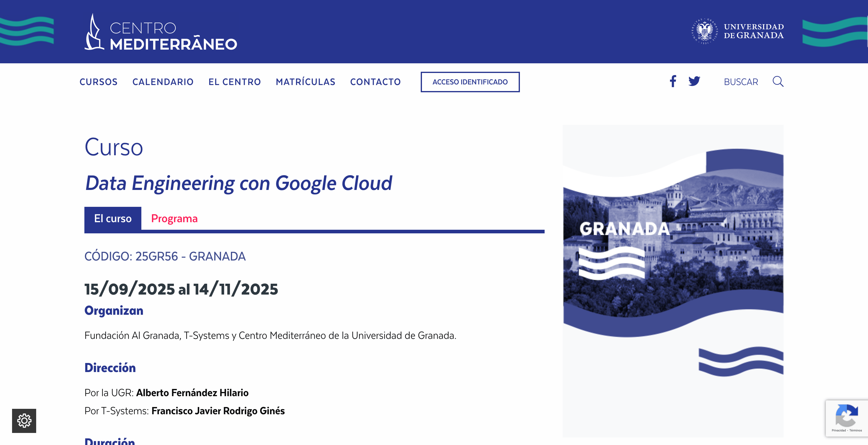Click the Facebook icon
This screenshot has width=868, height=445.
[673, 81]
